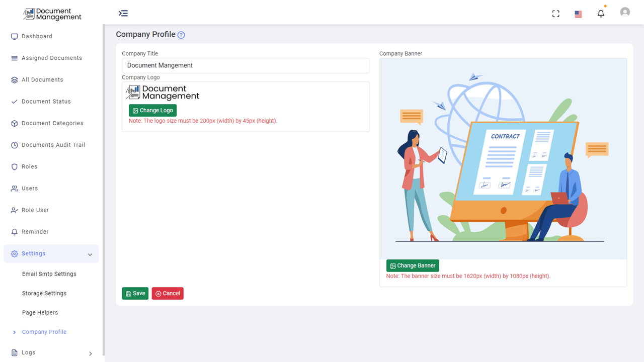The image size is (644, 362).
Task: Check Document Status from the sidebar
Action: pos(47,101)
